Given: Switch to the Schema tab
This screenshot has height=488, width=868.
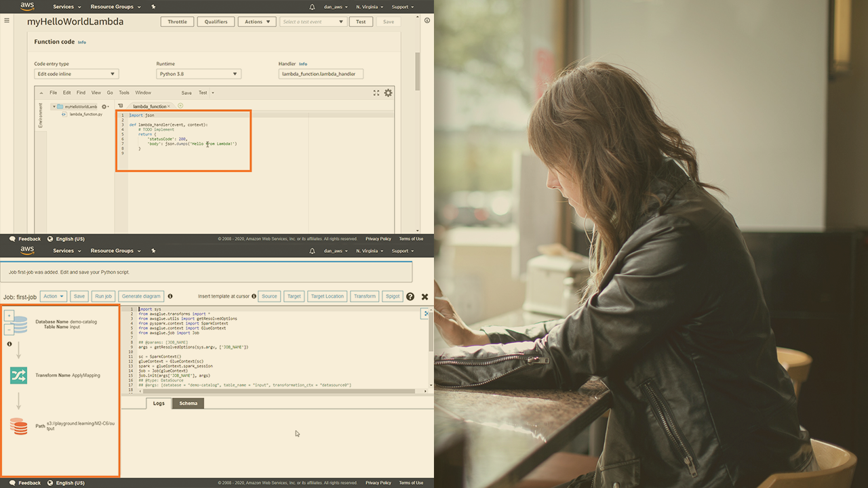Looking at the screenshot, I should (x=188, y=403).
